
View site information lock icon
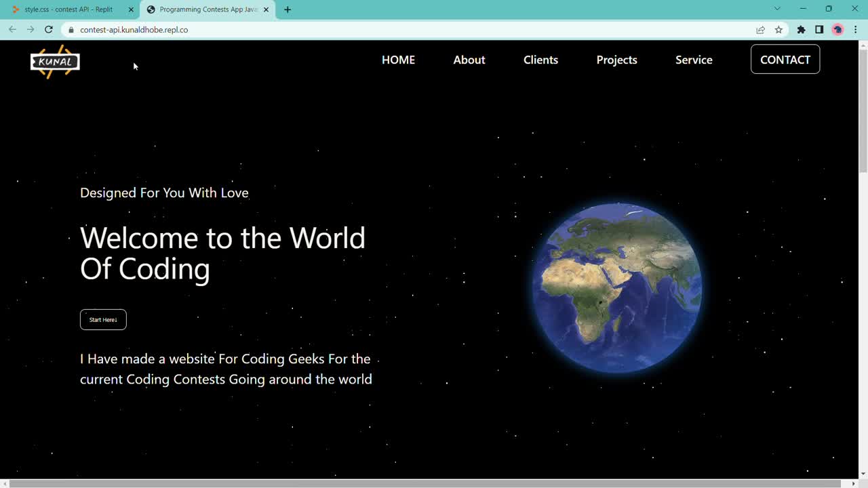click(71, 30)
